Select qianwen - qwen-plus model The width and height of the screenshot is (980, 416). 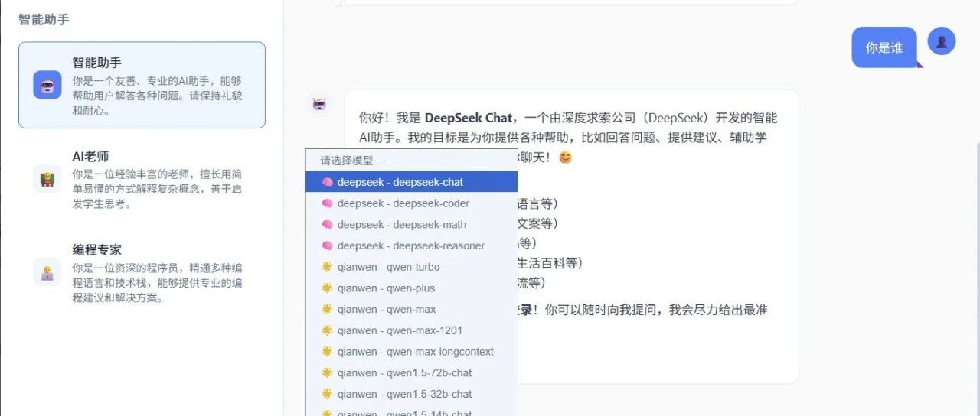click(411, 288)
